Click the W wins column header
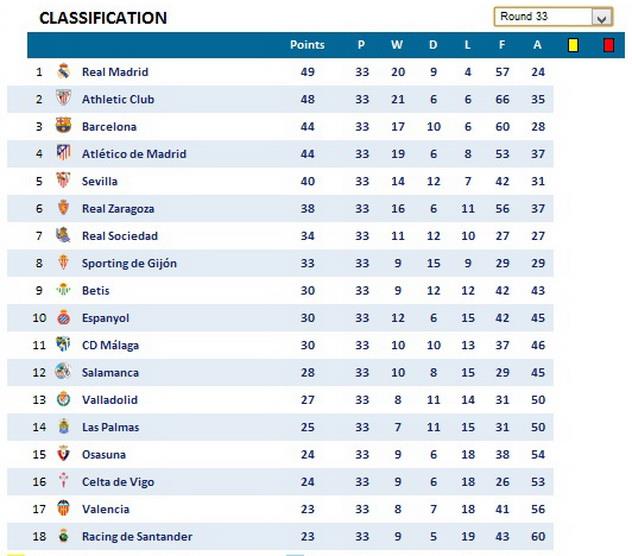 pyautogui.click(x=397, y=45)
